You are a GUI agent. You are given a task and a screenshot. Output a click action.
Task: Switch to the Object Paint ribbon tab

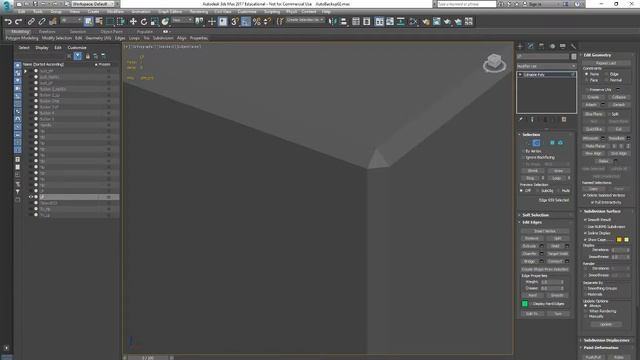coord(111,31)
